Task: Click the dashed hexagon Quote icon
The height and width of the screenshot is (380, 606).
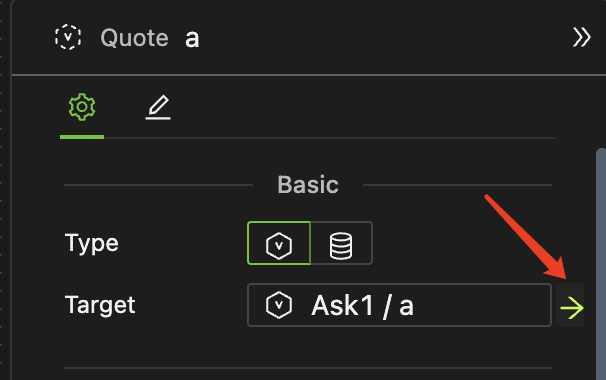Action: (68, 37)
